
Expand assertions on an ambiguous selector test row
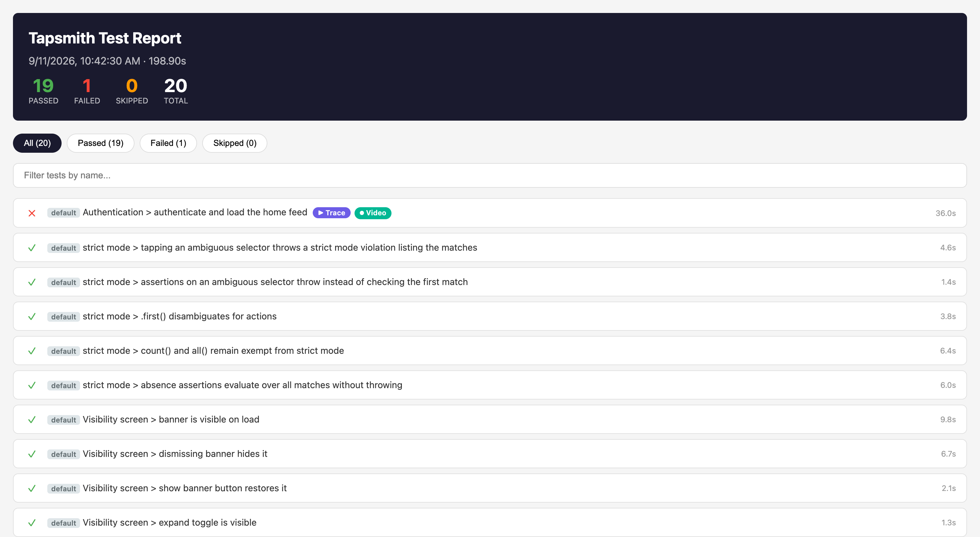(x=490, y=282)
